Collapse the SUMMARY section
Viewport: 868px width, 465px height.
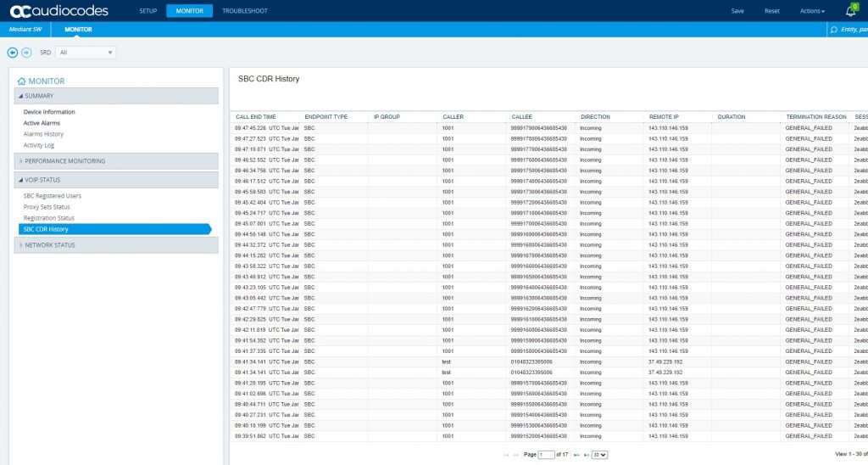tap(116, 96)
